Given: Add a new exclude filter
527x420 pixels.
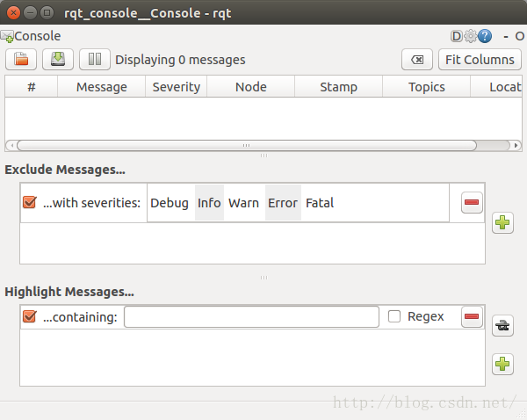Looking at the screenshot, I should (502, 223).
